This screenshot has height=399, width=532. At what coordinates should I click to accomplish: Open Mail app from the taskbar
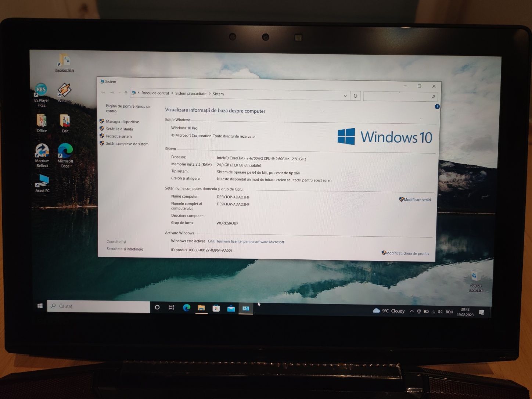pyautogui.click(x=231, y=309)
